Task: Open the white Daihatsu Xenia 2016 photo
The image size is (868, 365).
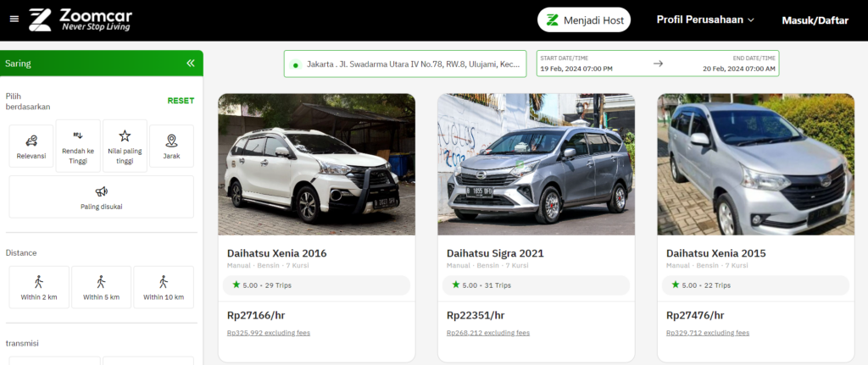Action: point(317,164)
